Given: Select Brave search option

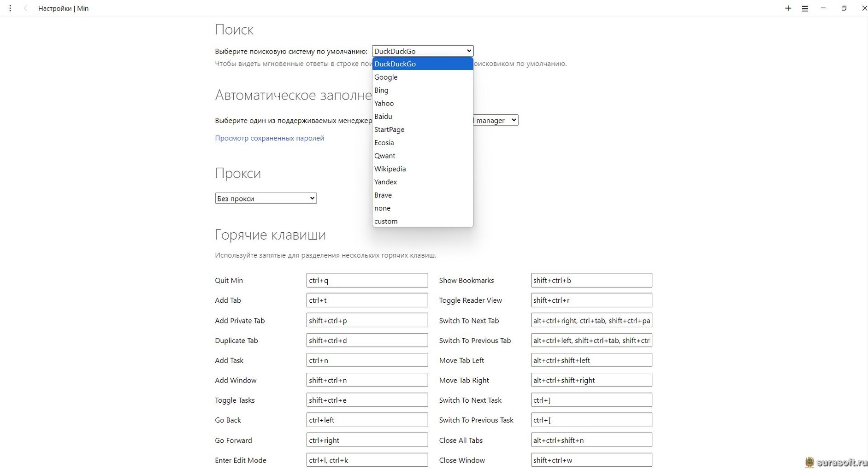Looking at the screenshot, I should pyautogui.click(x=423, y=195).
